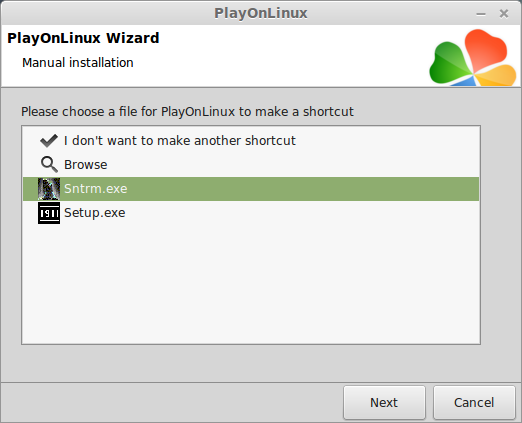Minimize the PlayOnLinux window
The width and height of the screenshot is (522, 423).
(x=481, y=14)
